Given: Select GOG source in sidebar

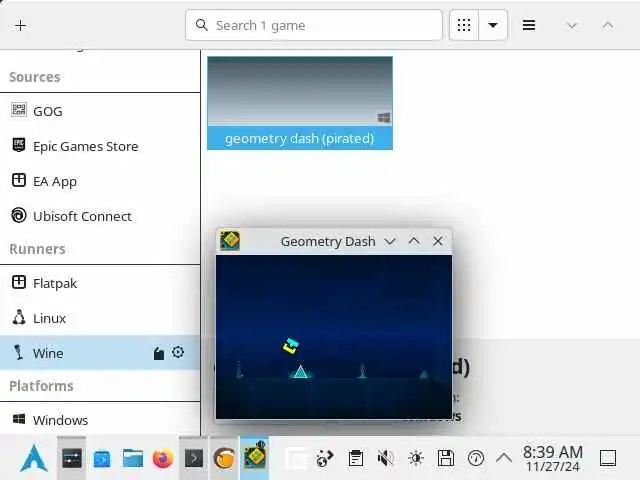Looking at the screenshot, I should click(x=100, y=111).
